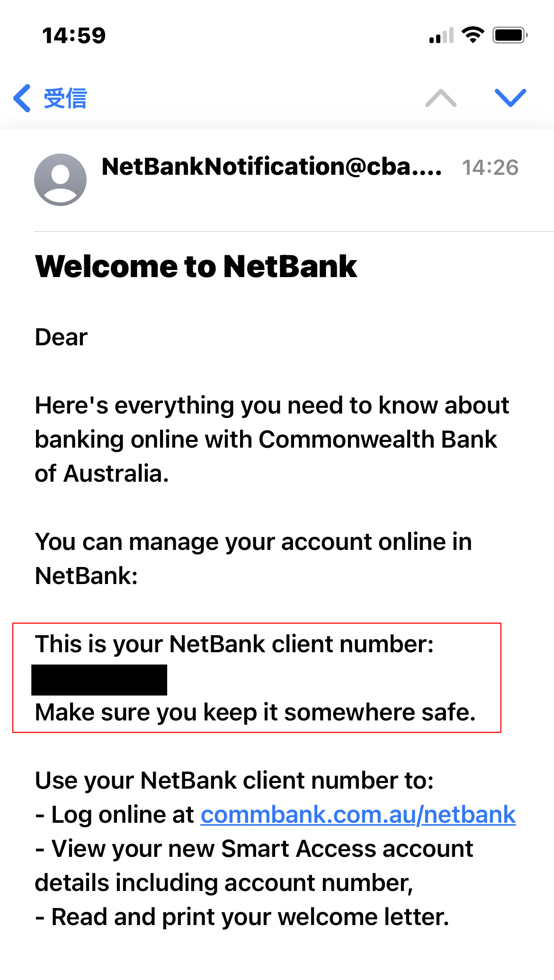
Task: Jump to next message with down arrow
Action: click(x=510, y=98)
